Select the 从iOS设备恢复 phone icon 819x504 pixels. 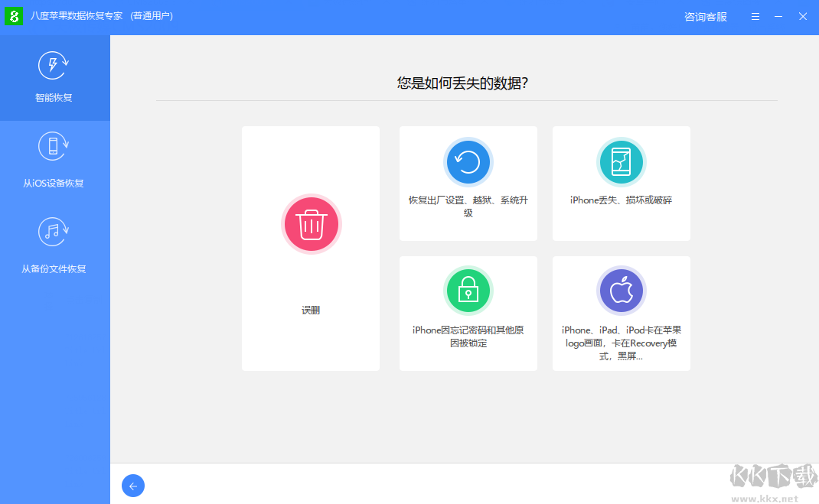pyautogui.click(x=53, y=146)
